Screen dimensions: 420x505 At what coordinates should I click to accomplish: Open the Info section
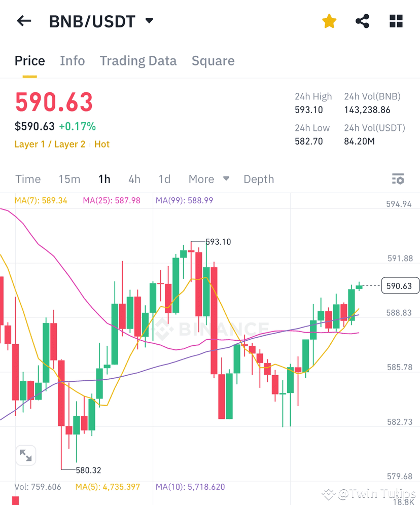73,61
